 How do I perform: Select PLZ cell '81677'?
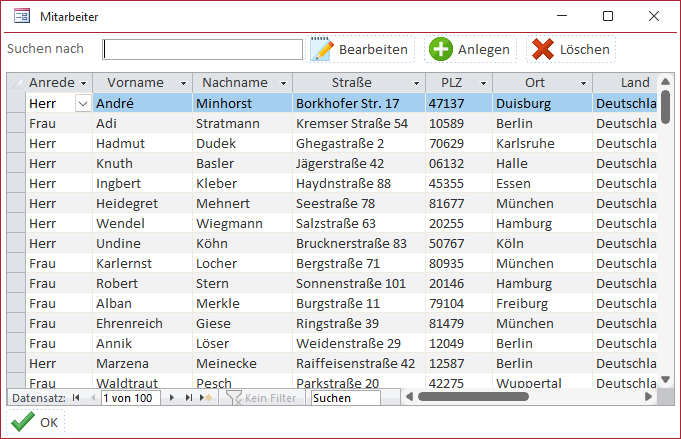[x=459, y=203]
